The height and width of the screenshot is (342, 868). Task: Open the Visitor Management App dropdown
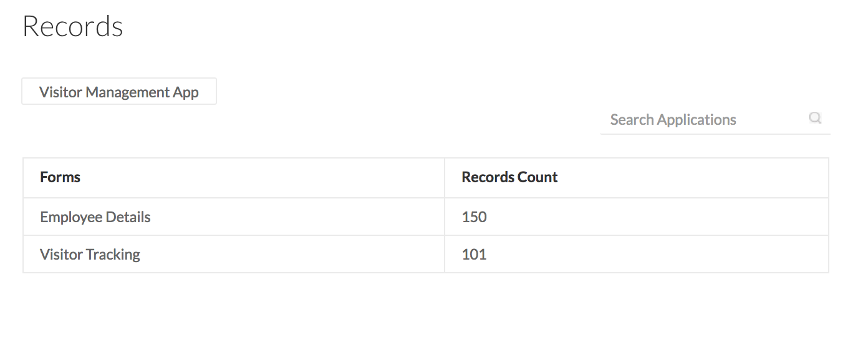tap(119, 92)
